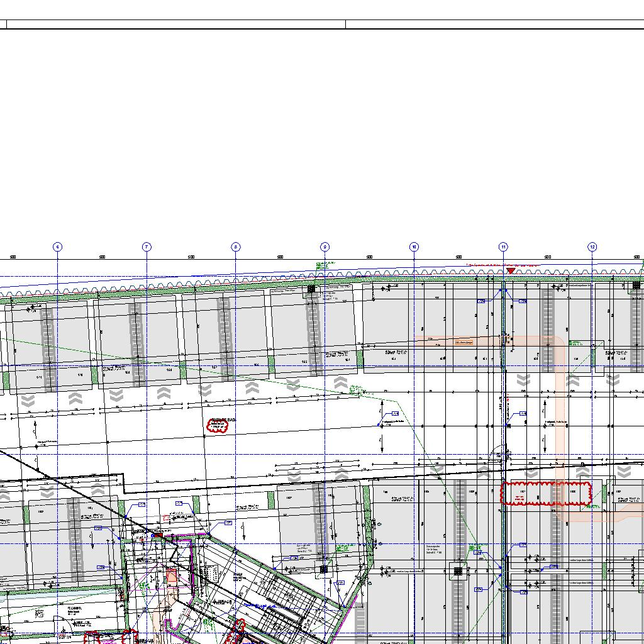This screenshot has width=644, height=644.
Task: Click the red downward triangle marker
Action: point(511,271)
